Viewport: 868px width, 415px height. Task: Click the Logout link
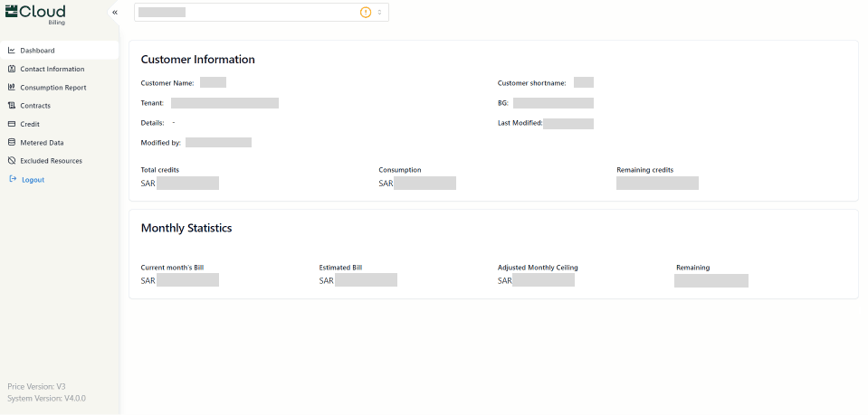click(x=33, y=179)
